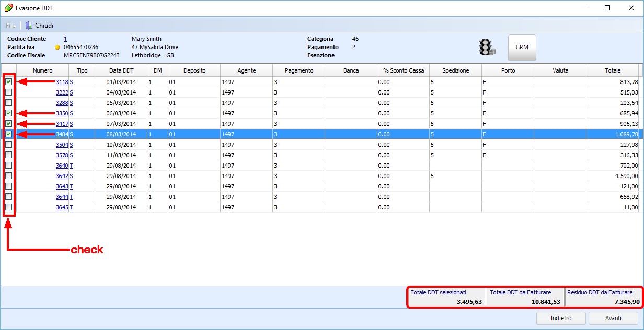
Task: Select the row dated 11/03/2014
Action: [x=121, y=155]
